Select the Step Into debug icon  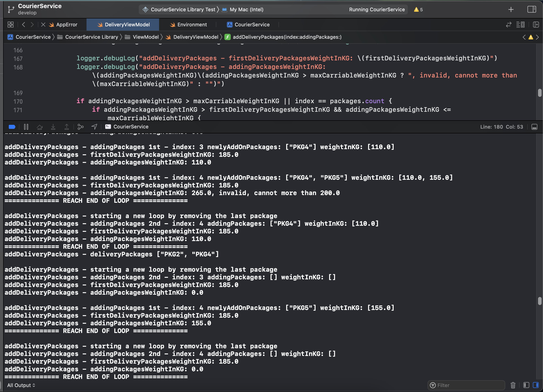click(x=53, y=127)
